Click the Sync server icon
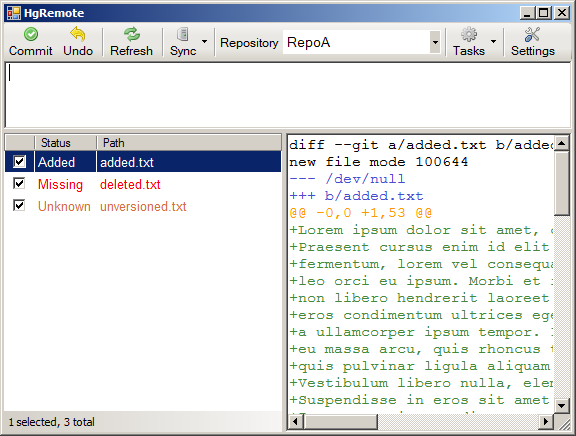The width and height of the screenshot is (576, 436). [x=183, y=34]
